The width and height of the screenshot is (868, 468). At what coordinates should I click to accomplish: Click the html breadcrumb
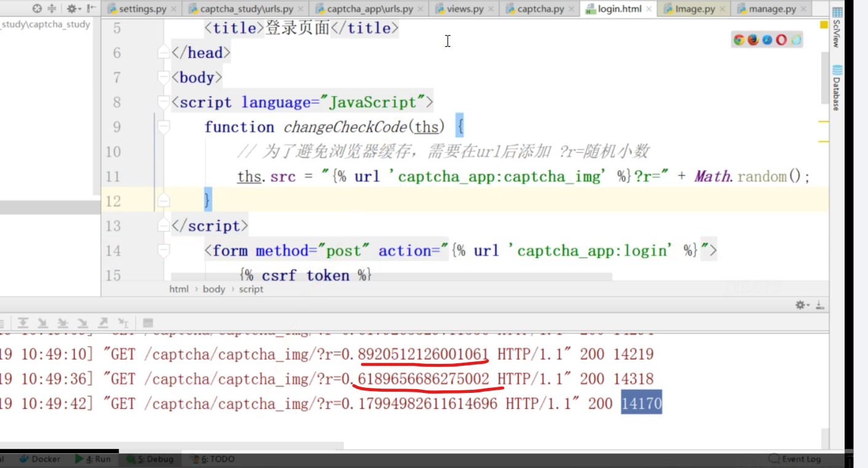179,289
